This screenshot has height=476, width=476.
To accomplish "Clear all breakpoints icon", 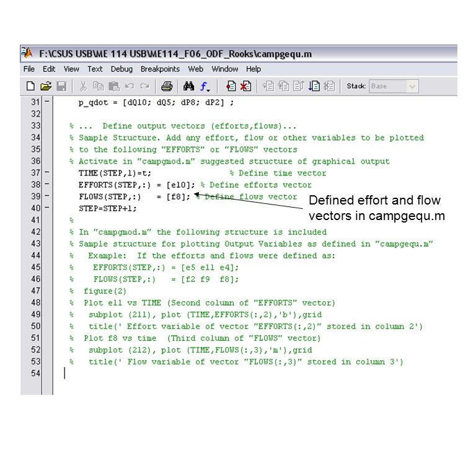I will (x=245, y=86).
